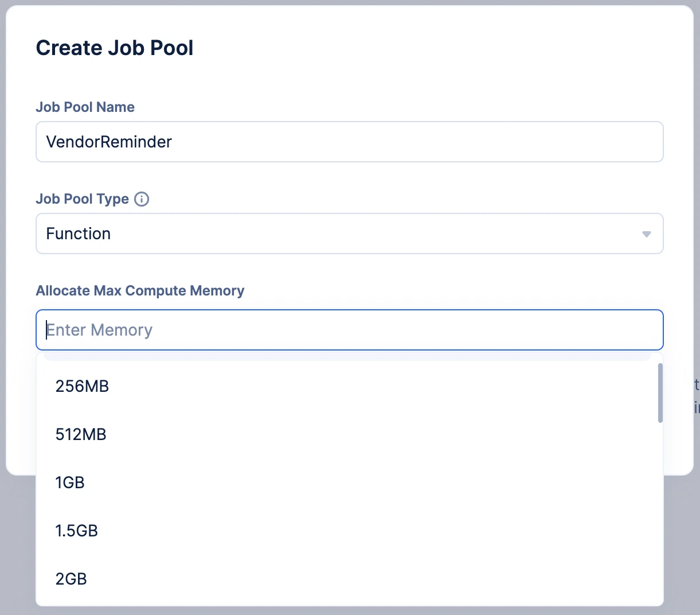The width and height of the screenshot is (700, 615).
Task: Click the Job Pool Type label
Action: 83,199
